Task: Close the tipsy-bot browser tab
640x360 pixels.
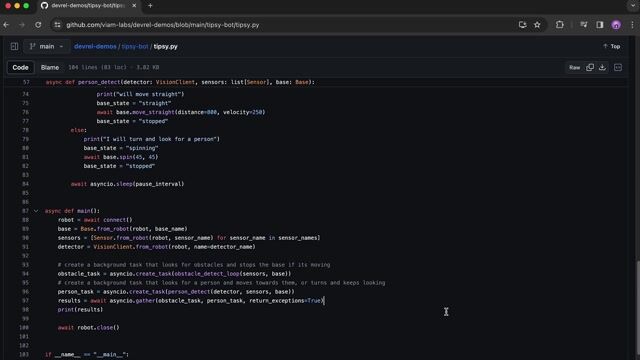Action: [x=134, y=6]
